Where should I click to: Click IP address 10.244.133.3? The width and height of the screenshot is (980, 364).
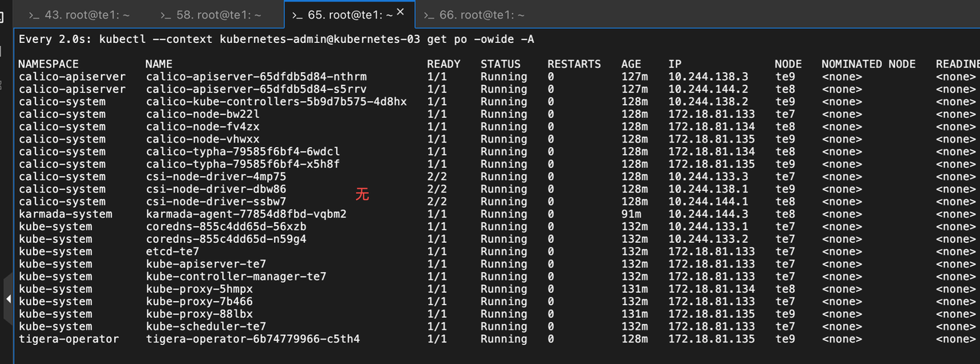click(708, 176)
